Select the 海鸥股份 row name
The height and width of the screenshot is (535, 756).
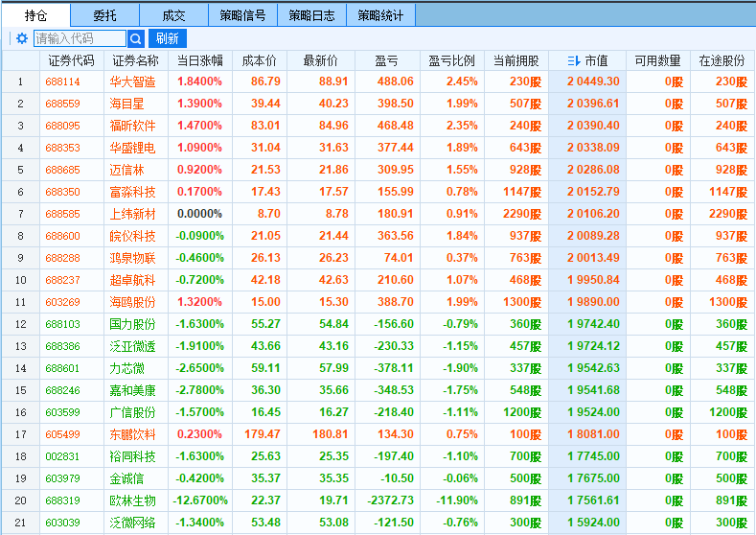tap(132, 302)
